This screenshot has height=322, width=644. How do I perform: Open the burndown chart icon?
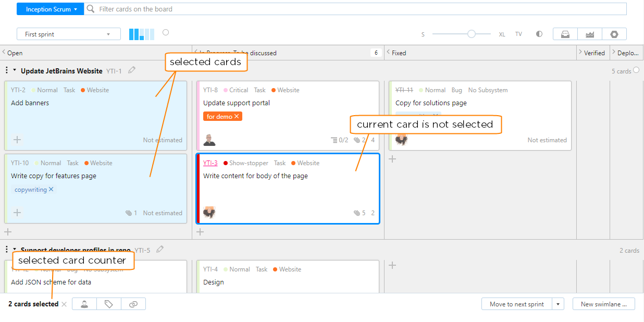click(590, 34)
